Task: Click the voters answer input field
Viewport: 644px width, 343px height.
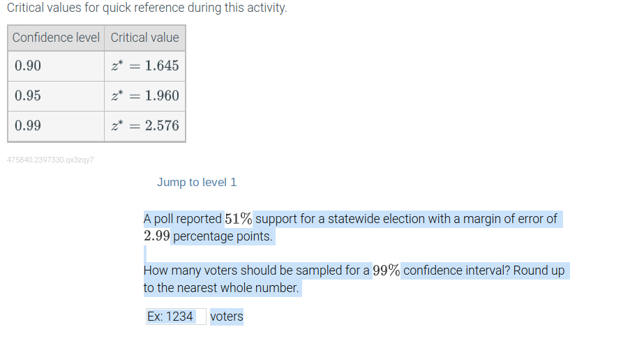Action: pyautogui.click(x=176, y=317)
